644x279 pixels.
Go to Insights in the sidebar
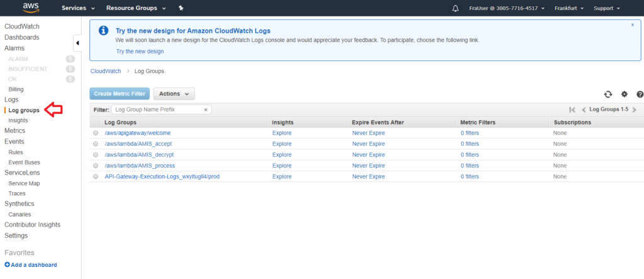[x=18, y=120]
